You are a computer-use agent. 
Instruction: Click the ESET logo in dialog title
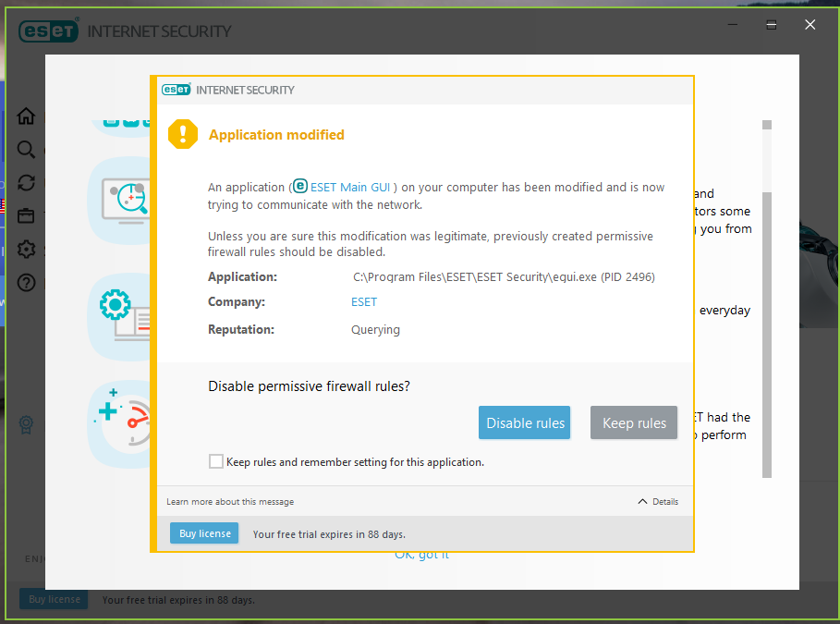click(177, 90)
